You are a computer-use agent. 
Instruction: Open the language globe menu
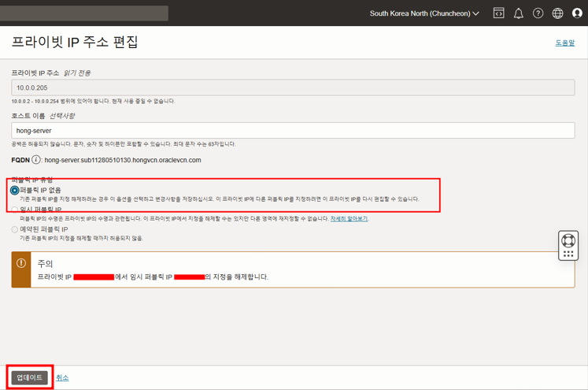(x=557, y=13)
